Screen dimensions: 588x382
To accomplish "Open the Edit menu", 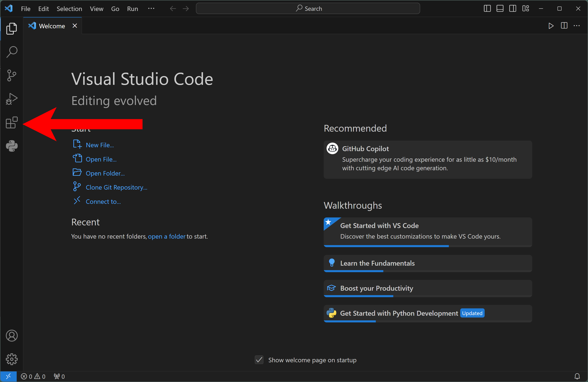I will tap(44, 9).
